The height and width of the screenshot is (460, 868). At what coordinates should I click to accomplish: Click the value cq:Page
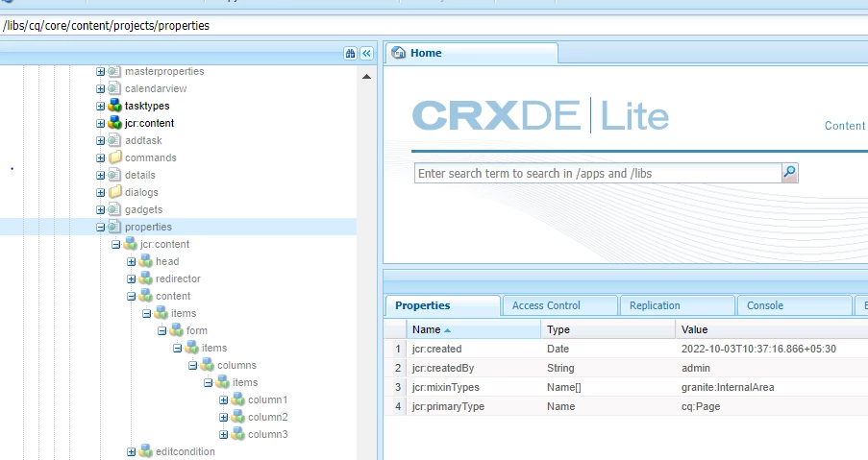(x=701, y=406)
